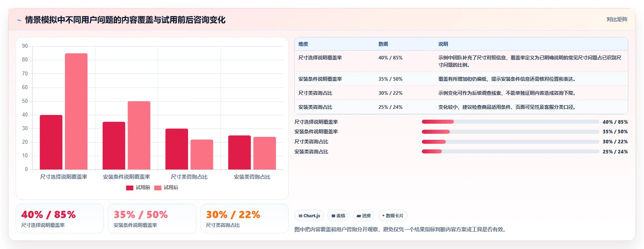Click the 40% / 85% value beside the progress bar
Screen dimensions: 644x249
tap(615, 122)
